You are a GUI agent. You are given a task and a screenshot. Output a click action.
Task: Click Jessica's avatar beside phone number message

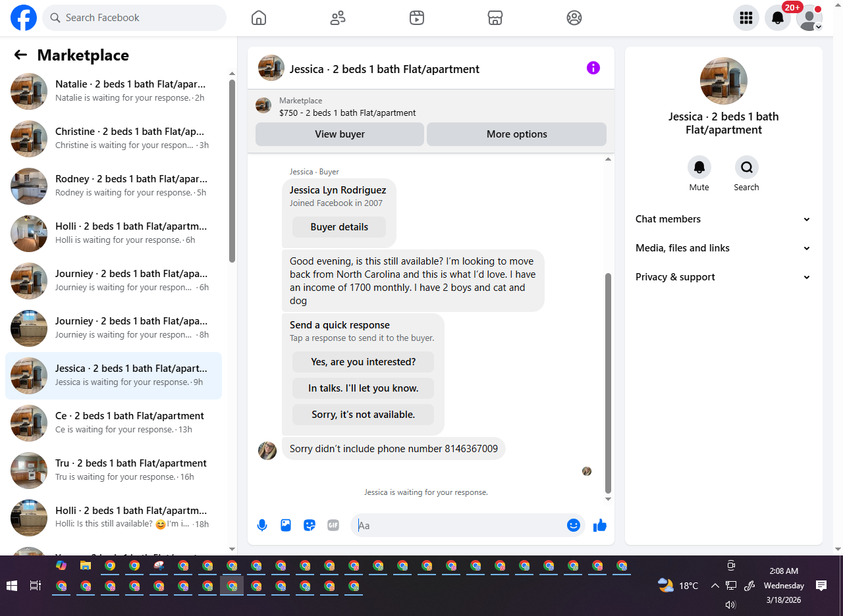pyautogui.click(x=267, y=450)
